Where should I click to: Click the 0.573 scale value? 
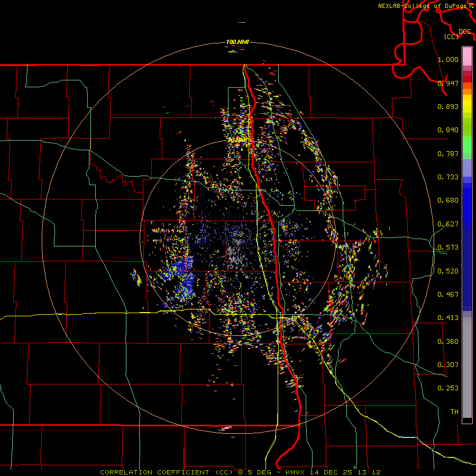pos(448,248)
